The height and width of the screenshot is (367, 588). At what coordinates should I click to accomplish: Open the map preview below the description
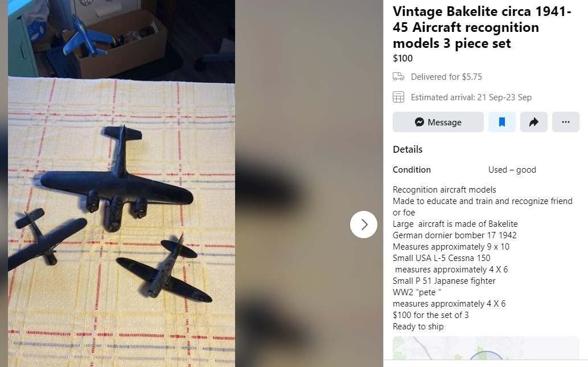(x=486, y=348)
